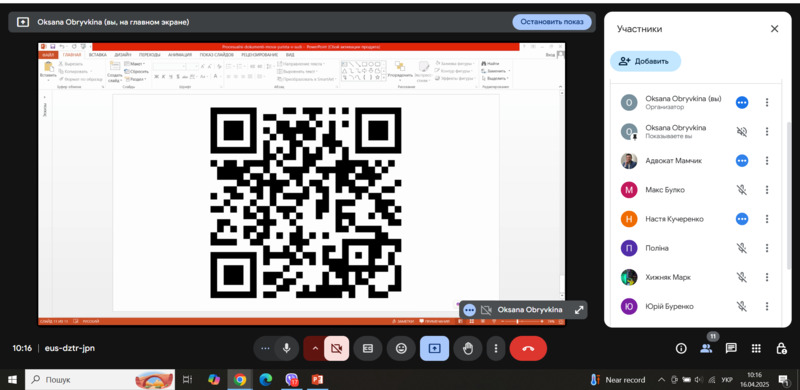Hang up with the red leave call button

point(528,349)
